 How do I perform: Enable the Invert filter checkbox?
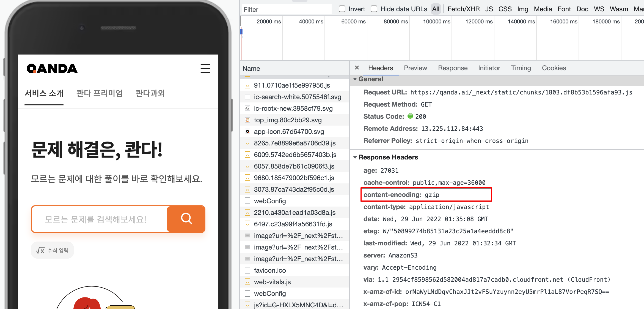coord(342,9)
